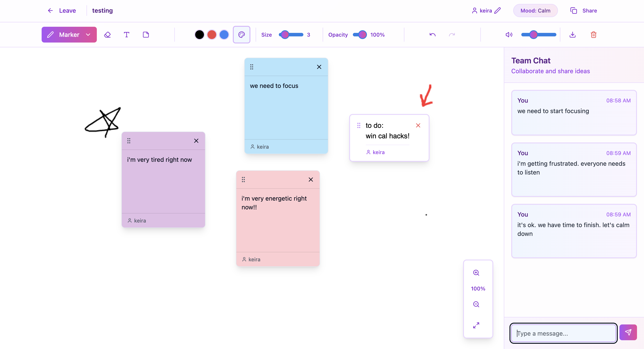This screenshot has width=644, height=349.
Task: Edit username keira with pencil
Action: [497, 11]
